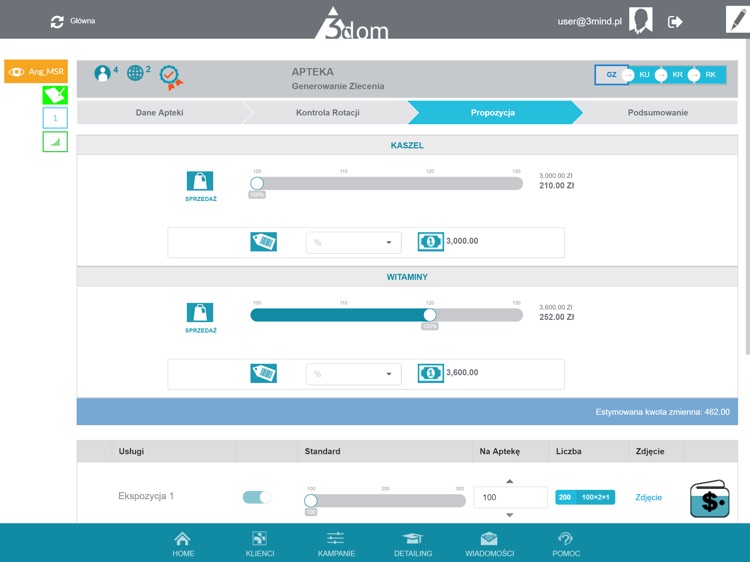750x562 pixels.
Task: Switch to Dane Apteki step
Action: (160, 112)
